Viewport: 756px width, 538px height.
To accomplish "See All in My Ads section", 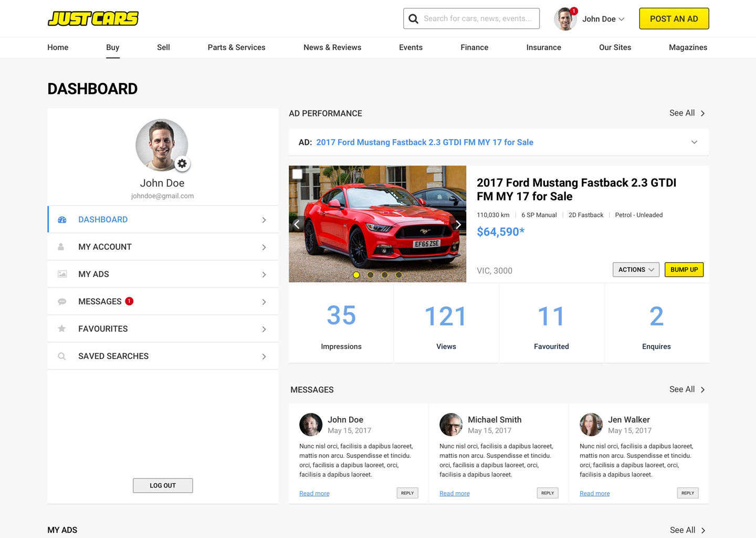I will 687,530.
